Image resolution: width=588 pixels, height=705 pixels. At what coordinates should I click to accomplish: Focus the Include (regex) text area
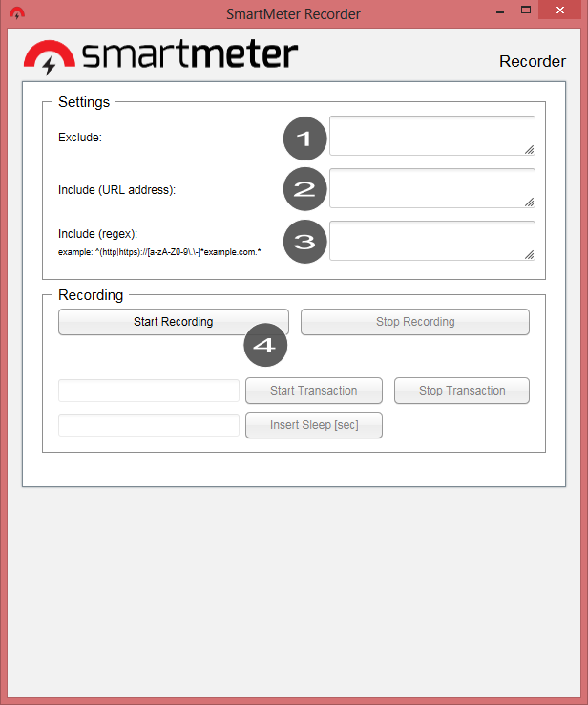tap(432, 241)
